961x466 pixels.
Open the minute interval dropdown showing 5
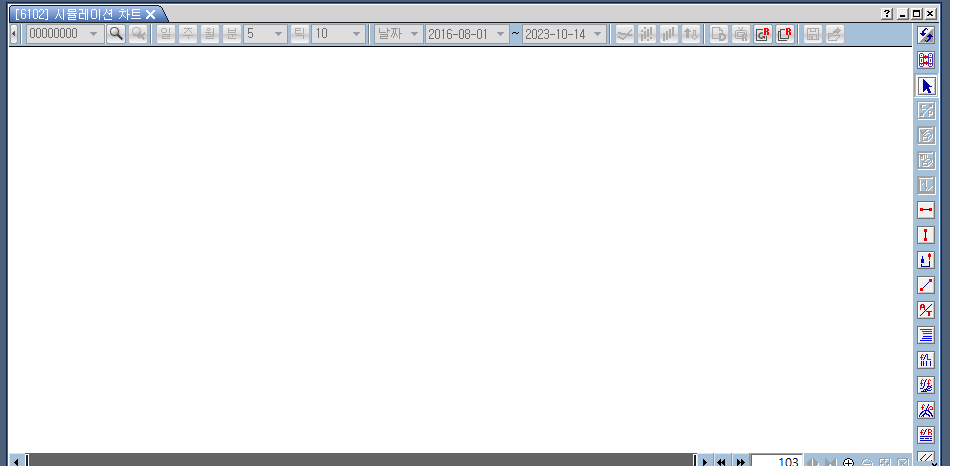click(x=278, y=34)
